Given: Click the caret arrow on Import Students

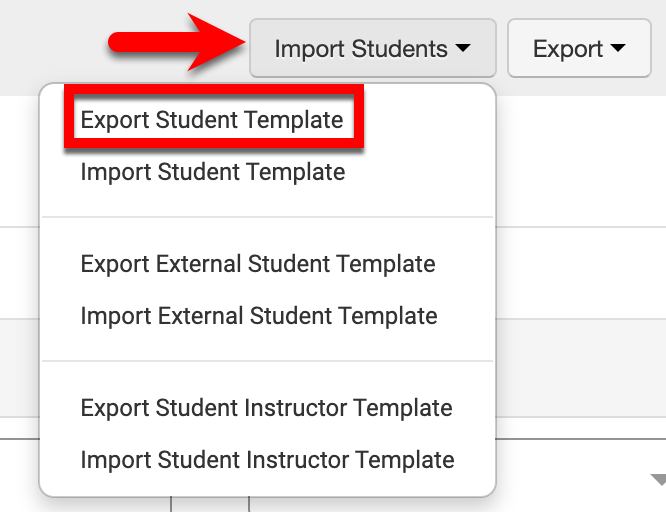Looking at the screenshot, I should click(462, 48).
